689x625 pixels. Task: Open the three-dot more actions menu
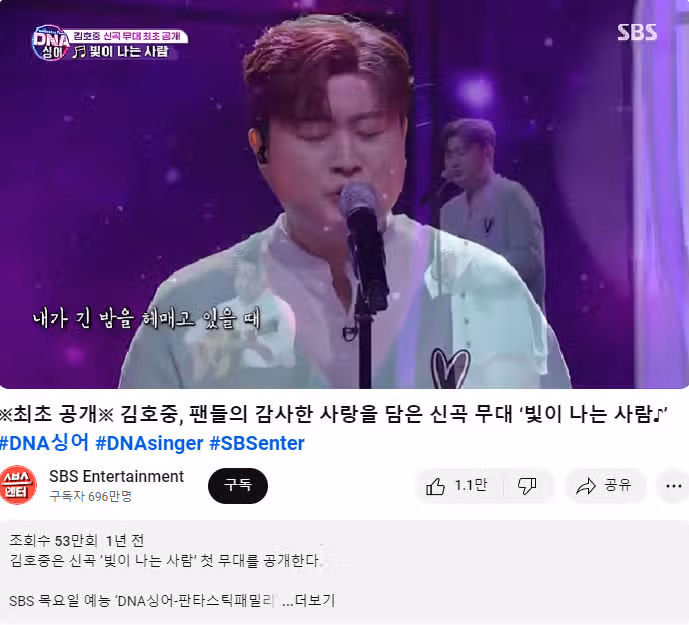[x=673, y=486]
